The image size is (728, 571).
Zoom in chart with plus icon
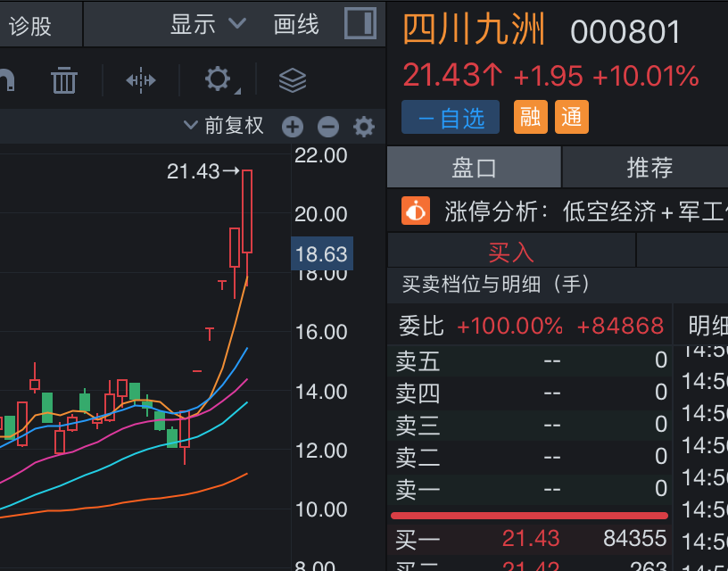[x=293, y=127]
